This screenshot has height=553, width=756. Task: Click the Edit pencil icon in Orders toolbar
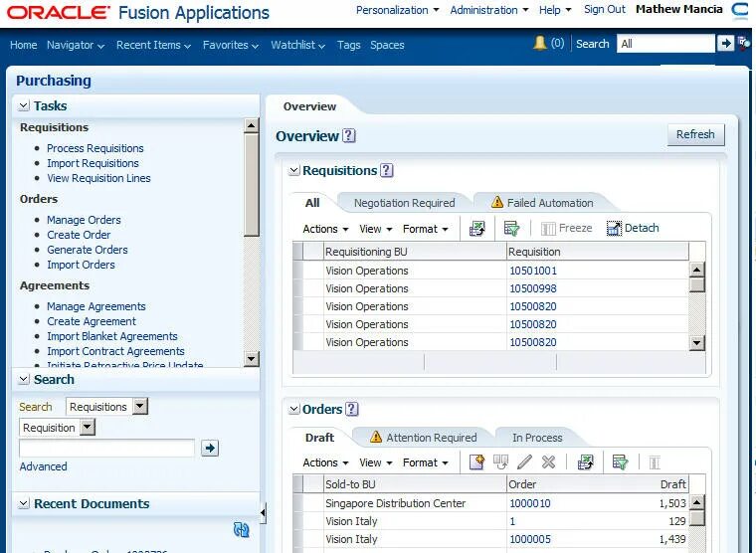(x=524, y=462)
